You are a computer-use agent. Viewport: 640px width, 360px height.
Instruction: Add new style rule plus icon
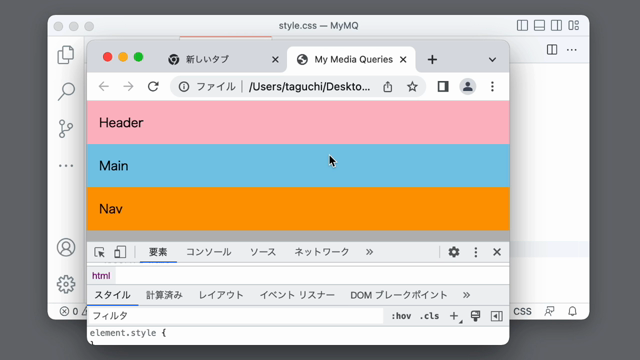(454, 316)
